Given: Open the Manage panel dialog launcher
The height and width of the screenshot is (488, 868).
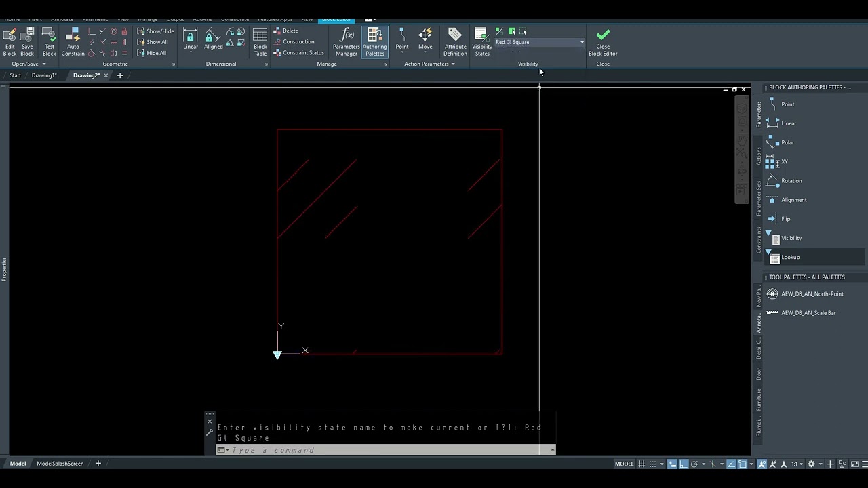Looking at the screenshot, I should [387, 64].
